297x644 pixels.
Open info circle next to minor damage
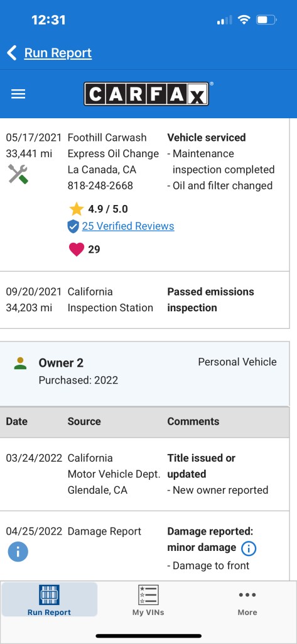tap(249, 548)
